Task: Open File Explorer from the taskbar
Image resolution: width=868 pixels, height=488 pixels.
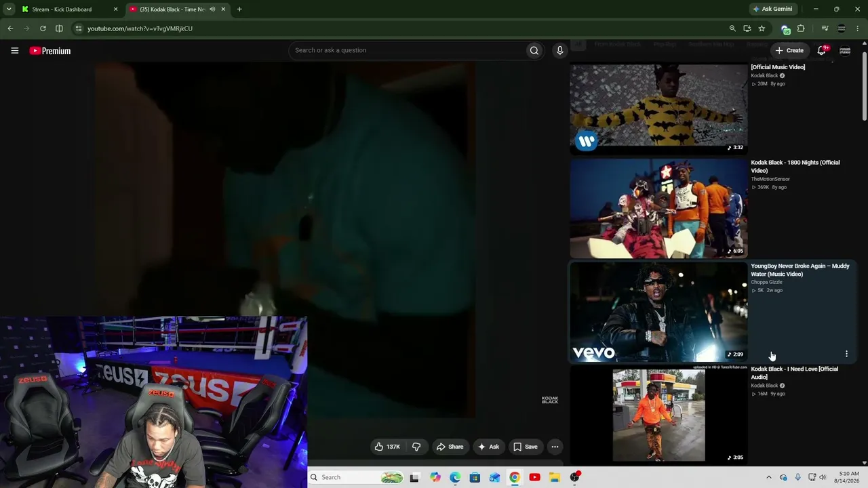Action: (x=554, y=477)
